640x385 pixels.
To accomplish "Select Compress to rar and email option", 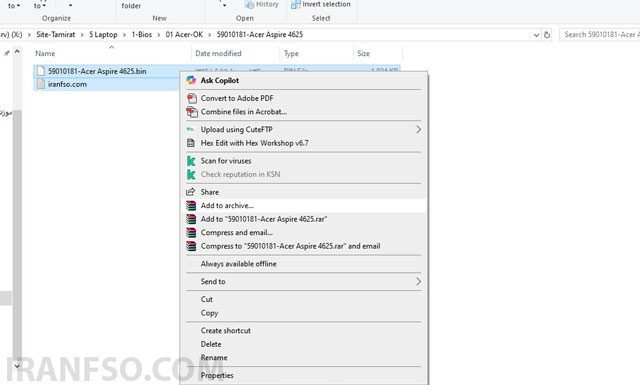I will 304,246.
